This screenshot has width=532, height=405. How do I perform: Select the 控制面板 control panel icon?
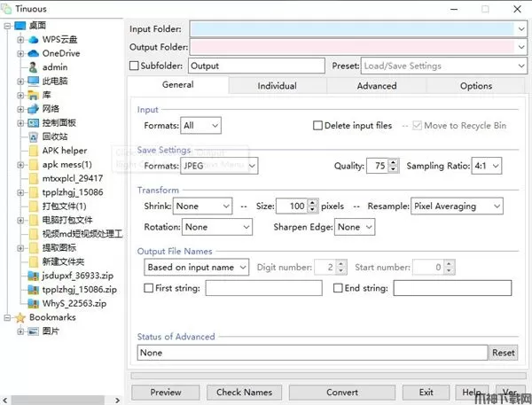tap(34, 122)
